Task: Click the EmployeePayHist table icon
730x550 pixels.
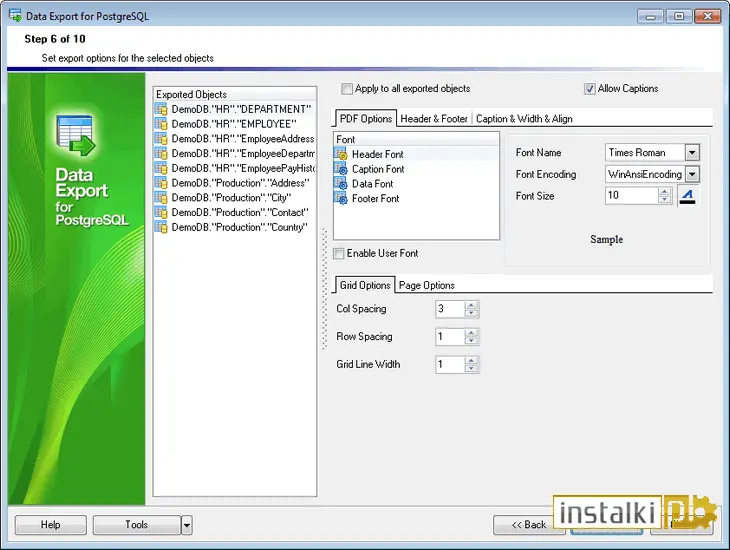Action: point(161,169)
